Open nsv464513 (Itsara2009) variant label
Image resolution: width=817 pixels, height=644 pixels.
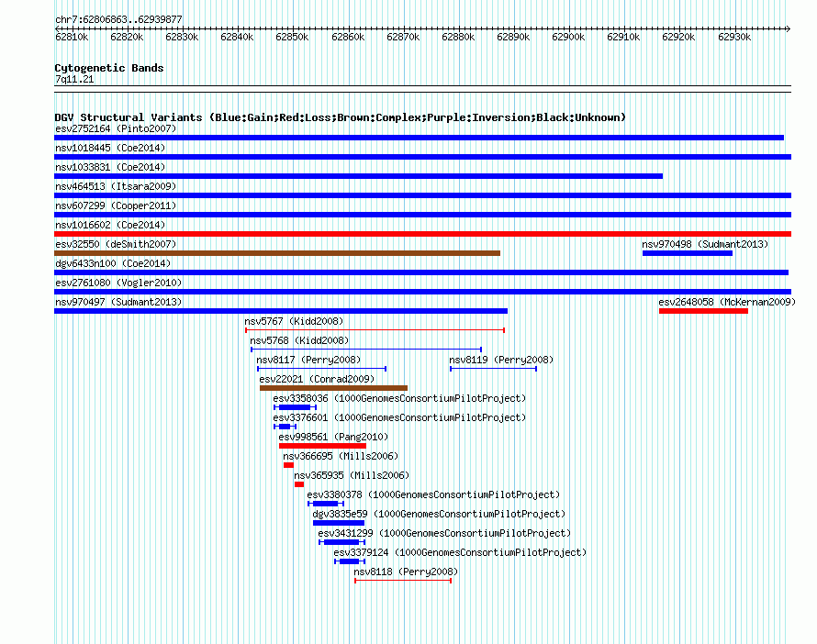click(x=116, y=186)
